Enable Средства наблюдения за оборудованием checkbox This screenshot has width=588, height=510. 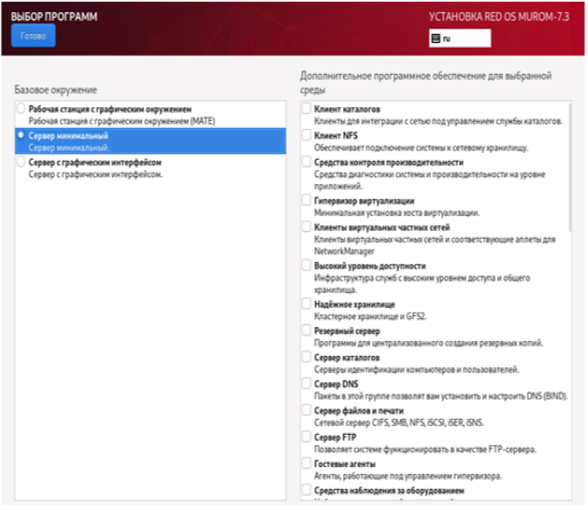[x=306, y=490]
